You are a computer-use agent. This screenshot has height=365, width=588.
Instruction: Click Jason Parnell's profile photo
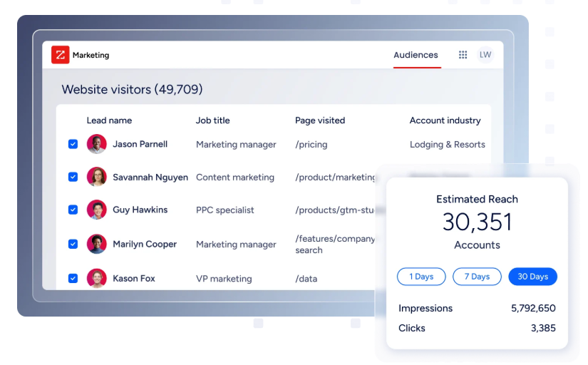click(97, 144)
